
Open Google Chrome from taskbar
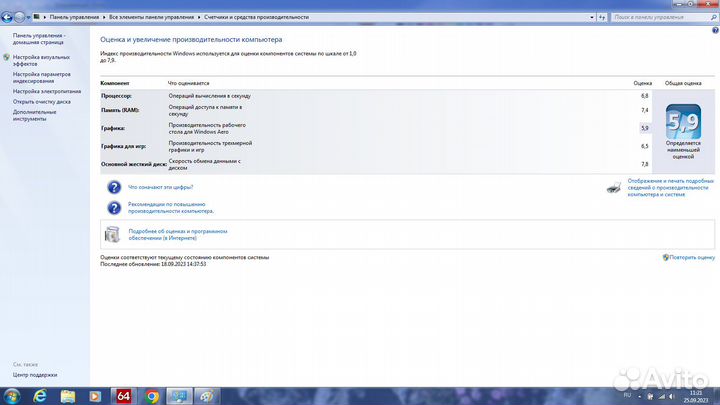click(152, 396)
